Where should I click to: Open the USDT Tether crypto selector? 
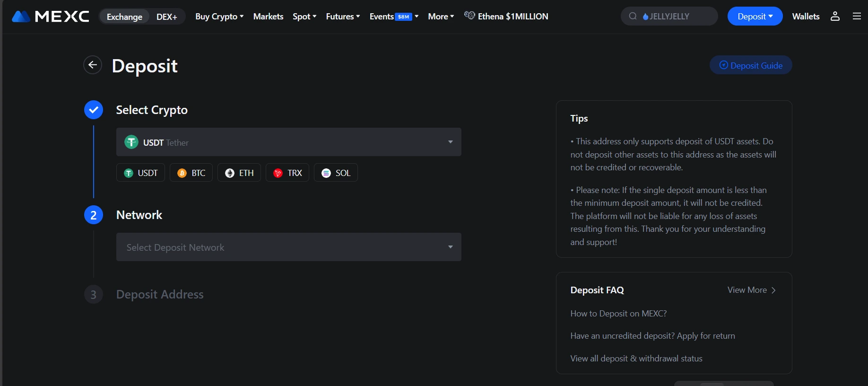point(289,142)
